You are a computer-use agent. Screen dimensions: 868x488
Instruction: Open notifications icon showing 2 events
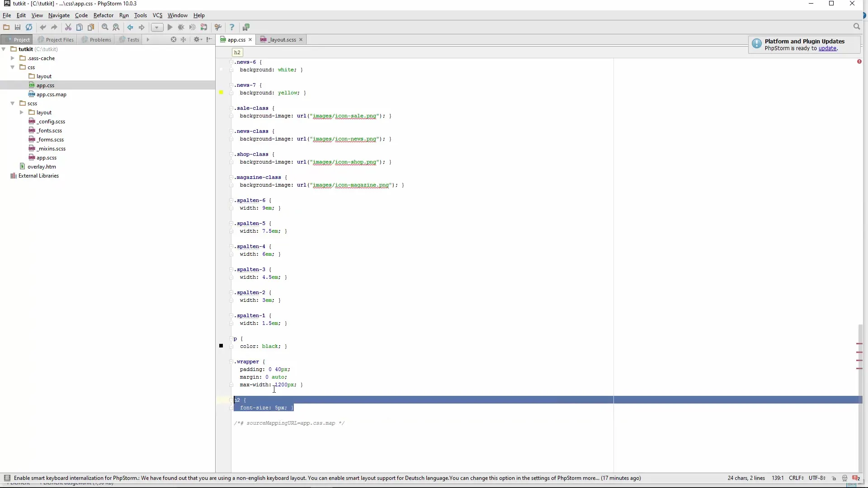coord(856,478)
